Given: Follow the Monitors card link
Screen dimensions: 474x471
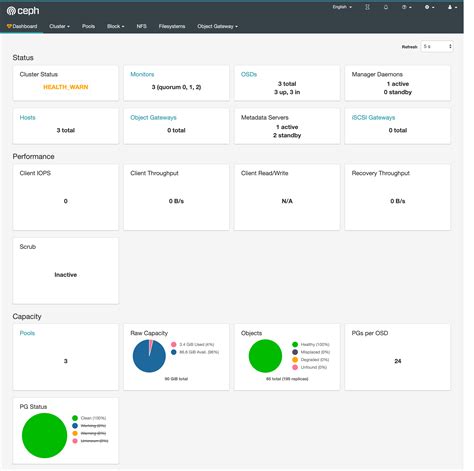Looking at the screenshot, I should pyautogui.click(x=142, y=74).
